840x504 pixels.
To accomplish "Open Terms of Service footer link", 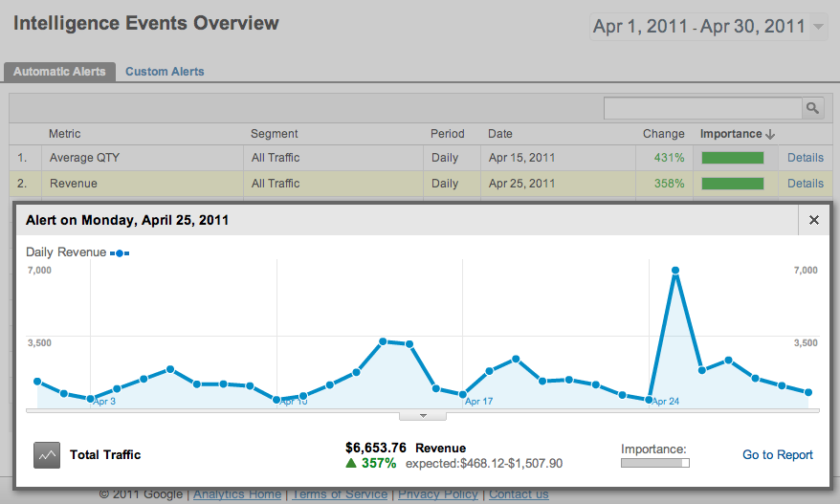I will (x=340, y=494).
